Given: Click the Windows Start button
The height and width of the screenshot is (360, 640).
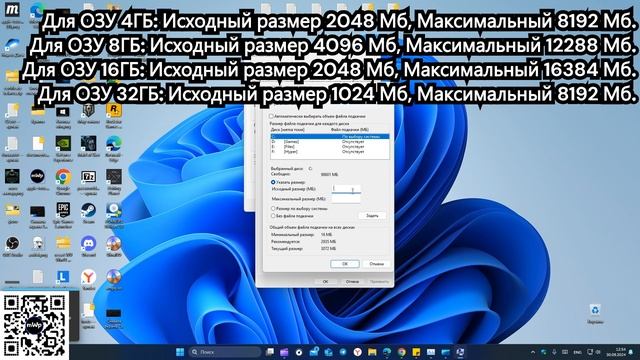Looking at the screenshot, I should point(180,352).
